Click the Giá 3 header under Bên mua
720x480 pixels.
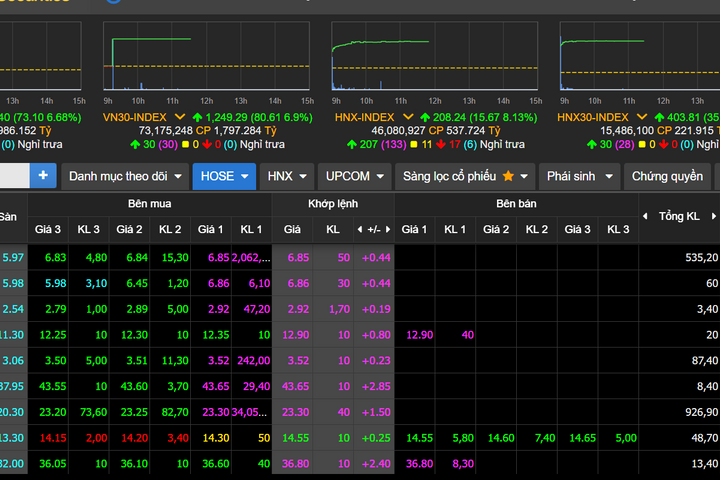(48, 229)
